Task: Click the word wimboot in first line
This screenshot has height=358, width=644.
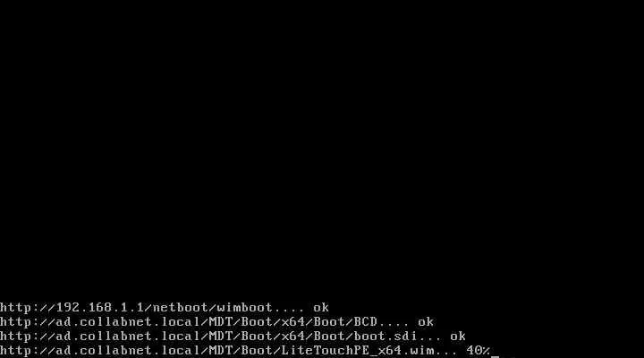Action: pyautogui.click(x=245, y=308)
